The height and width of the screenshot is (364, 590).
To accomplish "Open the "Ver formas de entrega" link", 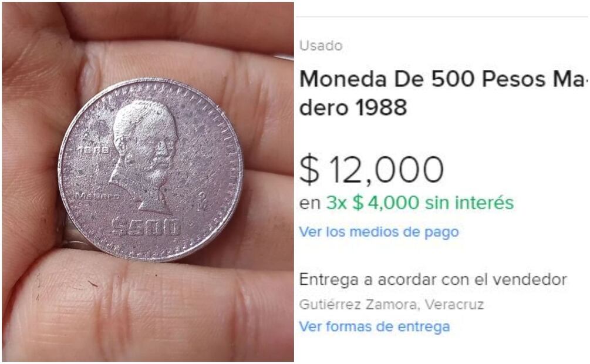I will 374,326.
